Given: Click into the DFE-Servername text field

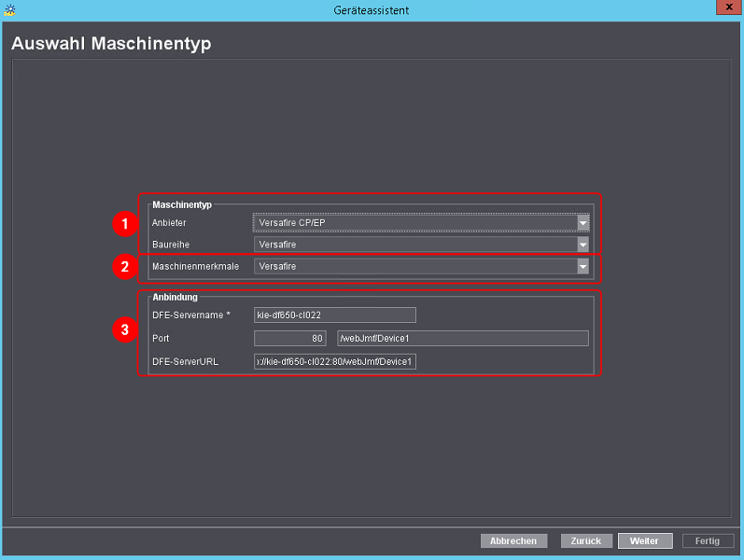Looking at the screenshot, I should click(x=334, y=315).
